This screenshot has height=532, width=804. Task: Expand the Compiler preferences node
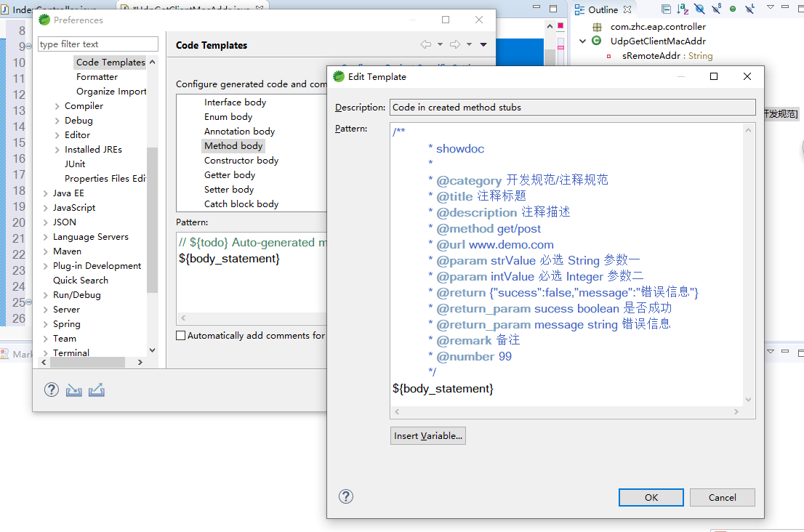pyautogui.click(x=57, y=106)
